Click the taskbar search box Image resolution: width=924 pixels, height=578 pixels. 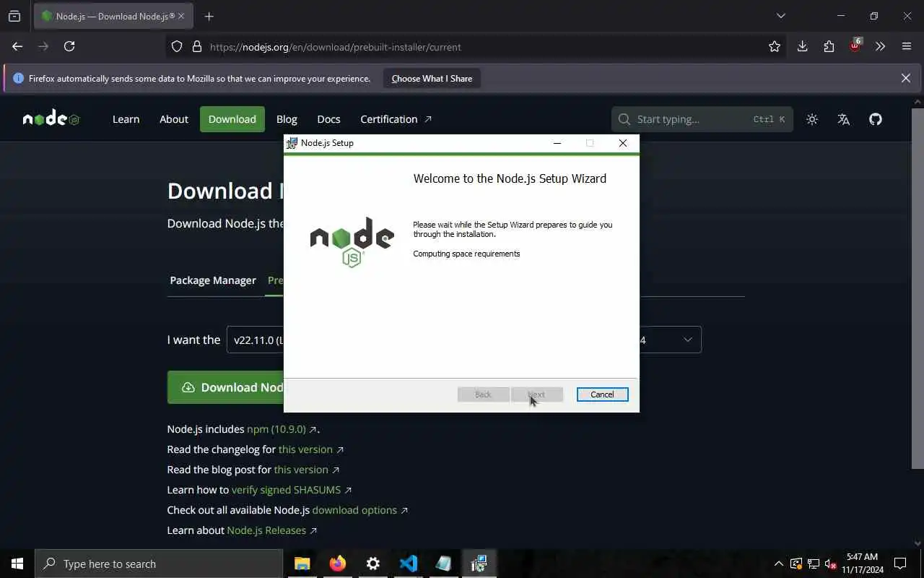pos(159,564)
